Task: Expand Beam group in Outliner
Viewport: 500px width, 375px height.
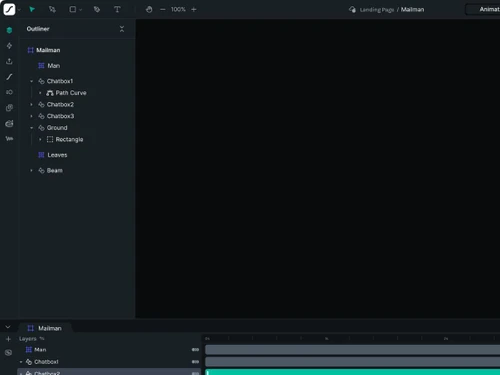Action: point(32,170)
